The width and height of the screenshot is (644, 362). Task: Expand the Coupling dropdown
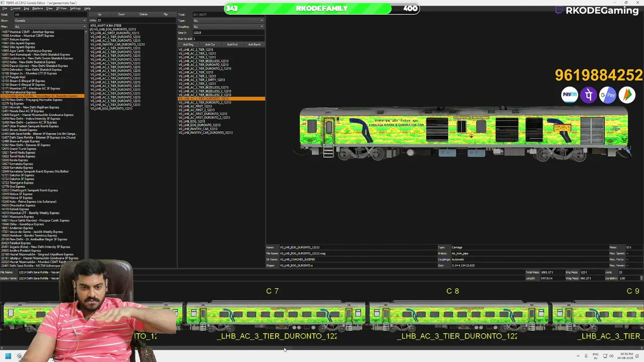point(228,27)
